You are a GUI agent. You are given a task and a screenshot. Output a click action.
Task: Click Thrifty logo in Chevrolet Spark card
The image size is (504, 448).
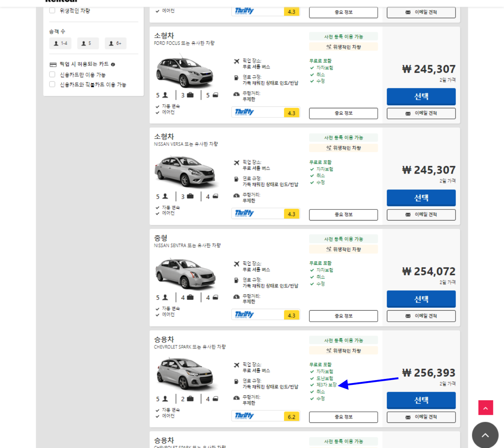click(x=244, y=416)
